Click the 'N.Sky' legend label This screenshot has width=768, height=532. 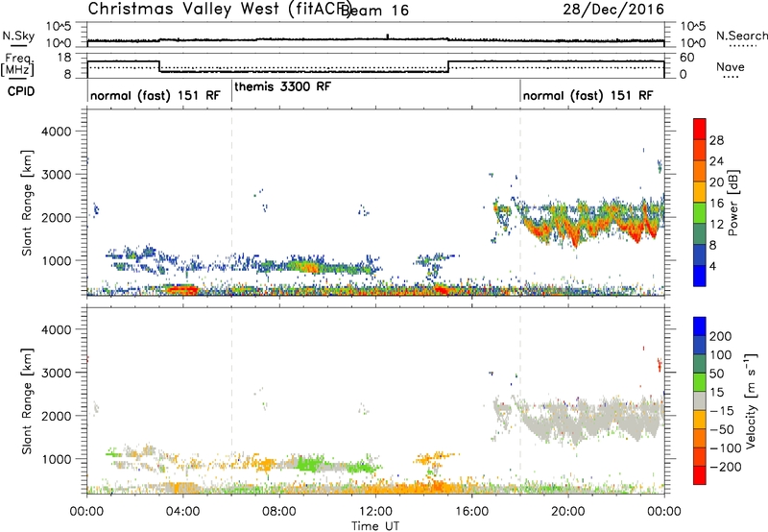(18, 36)
